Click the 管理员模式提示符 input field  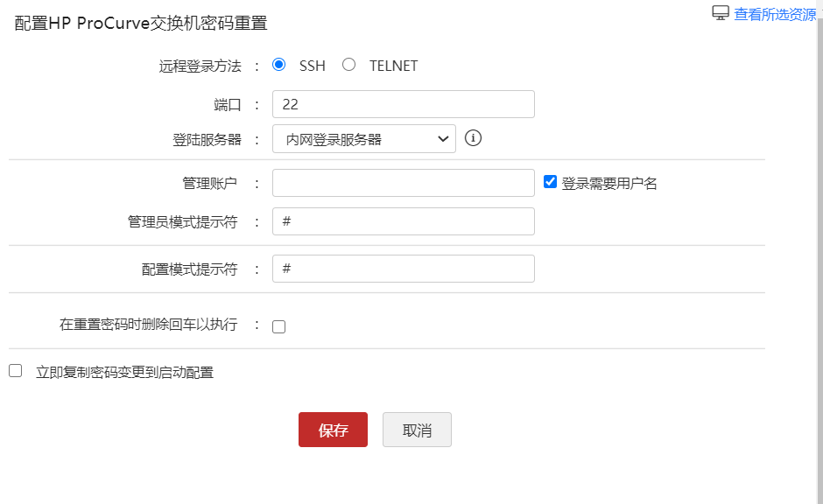403,221
